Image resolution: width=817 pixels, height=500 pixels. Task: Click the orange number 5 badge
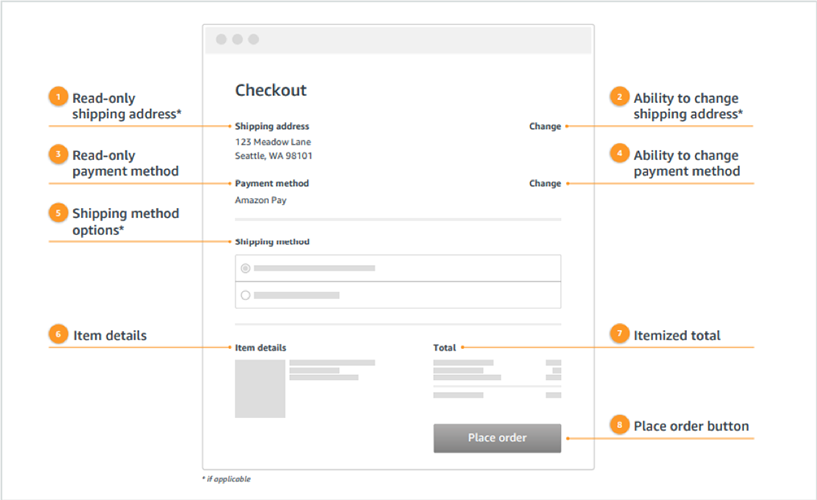58,213
